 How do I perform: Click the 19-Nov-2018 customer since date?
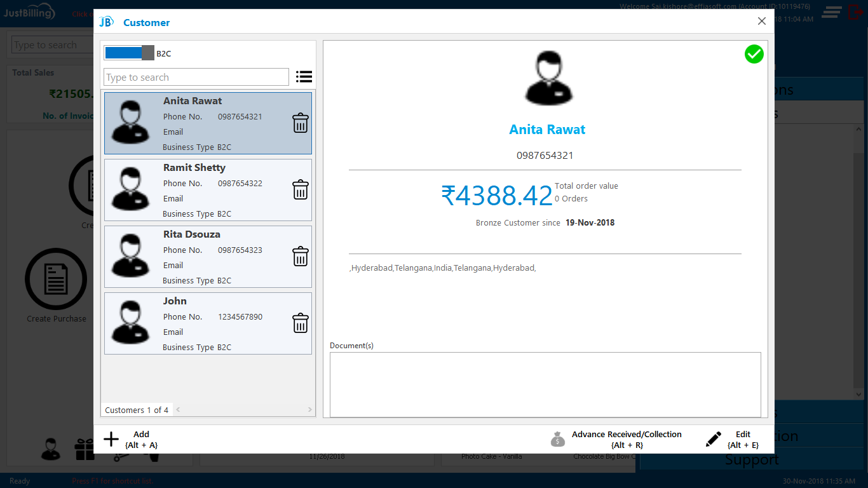[x=590, y=223]
